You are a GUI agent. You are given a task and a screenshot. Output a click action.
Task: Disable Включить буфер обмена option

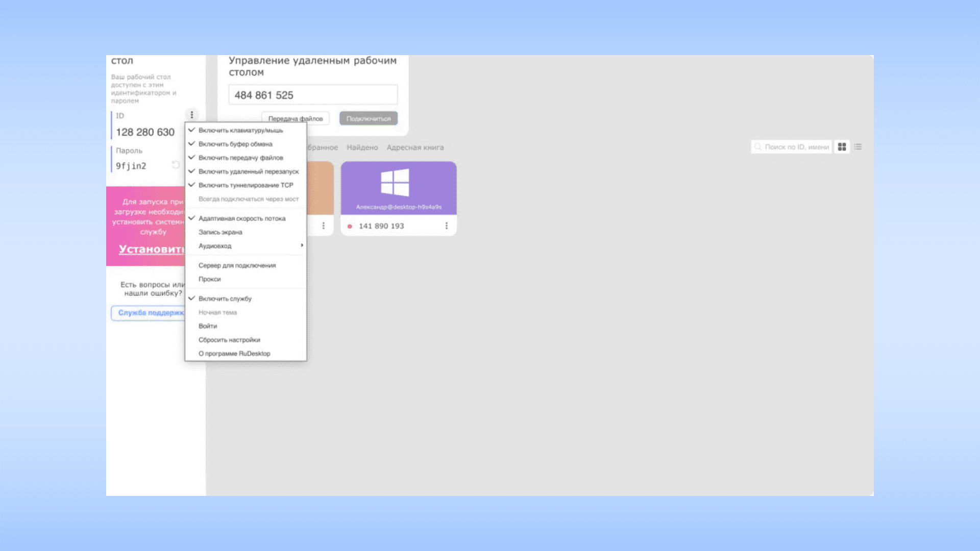coord(235,144)
